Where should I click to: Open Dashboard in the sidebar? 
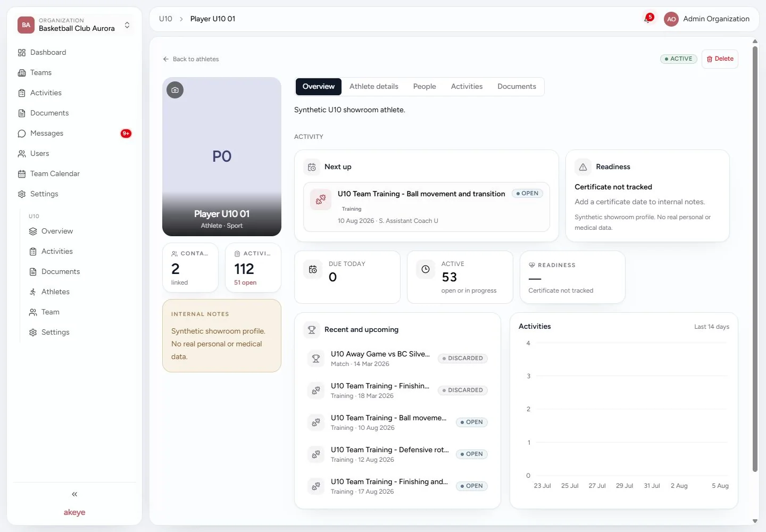tap(74, 53)
